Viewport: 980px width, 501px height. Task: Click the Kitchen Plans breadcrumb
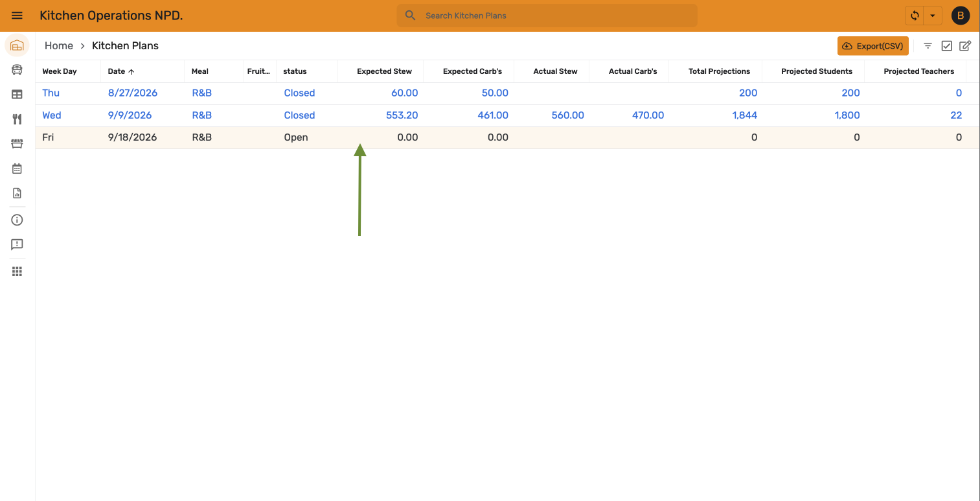[x=125, y=46]
